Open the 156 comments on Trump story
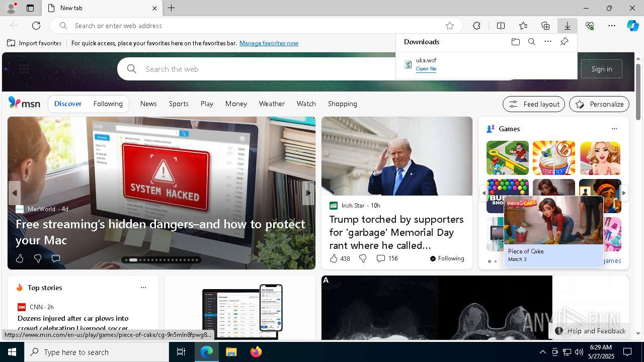644x362 pixels. pos(387,258)
